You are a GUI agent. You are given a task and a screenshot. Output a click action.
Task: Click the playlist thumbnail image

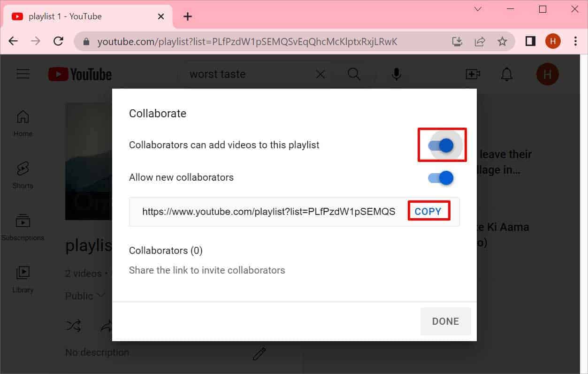[x=89, y=162]
